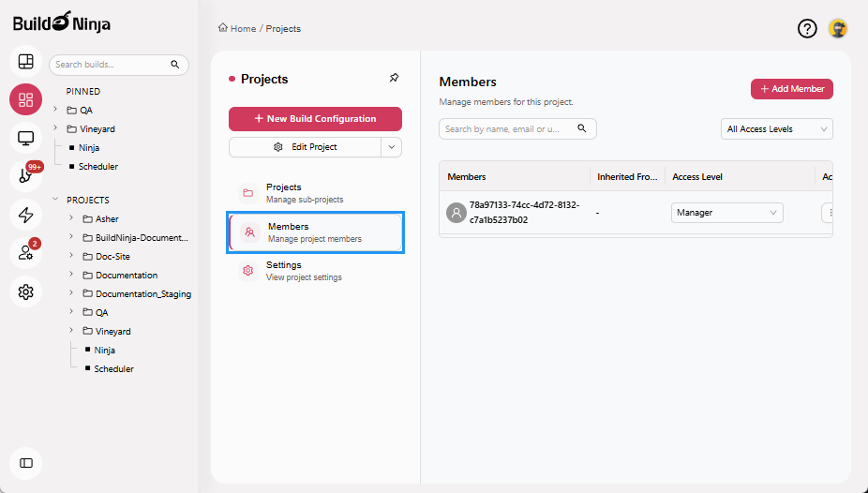Toggle the sidebar collapse panel icon
This screenshot has width=868, height=493.
25,463
